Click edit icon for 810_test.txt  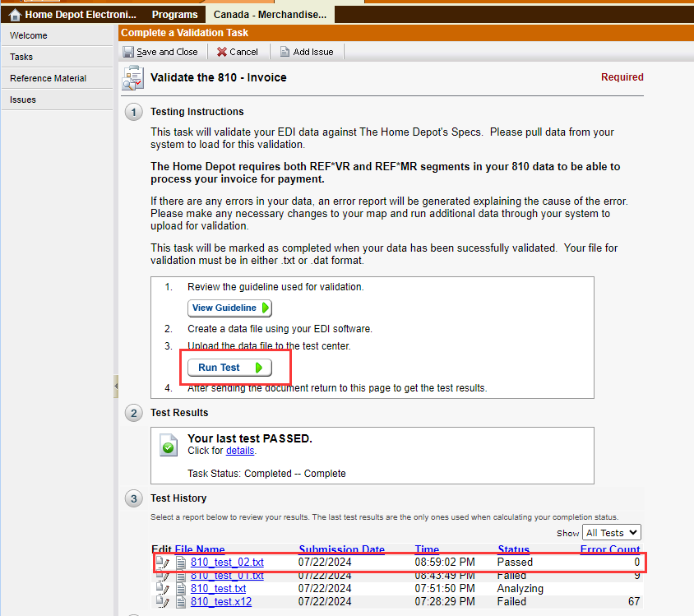click(x=163, y=589)
